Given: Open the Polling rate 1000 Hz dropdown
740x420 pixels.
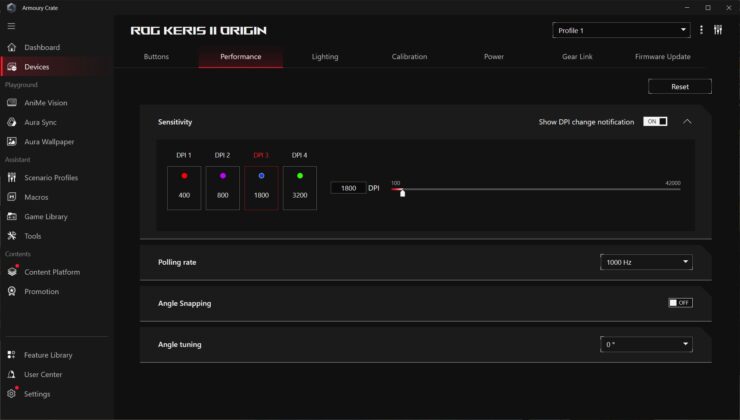Looking at the screenshot, I should [x=646, y=262].
